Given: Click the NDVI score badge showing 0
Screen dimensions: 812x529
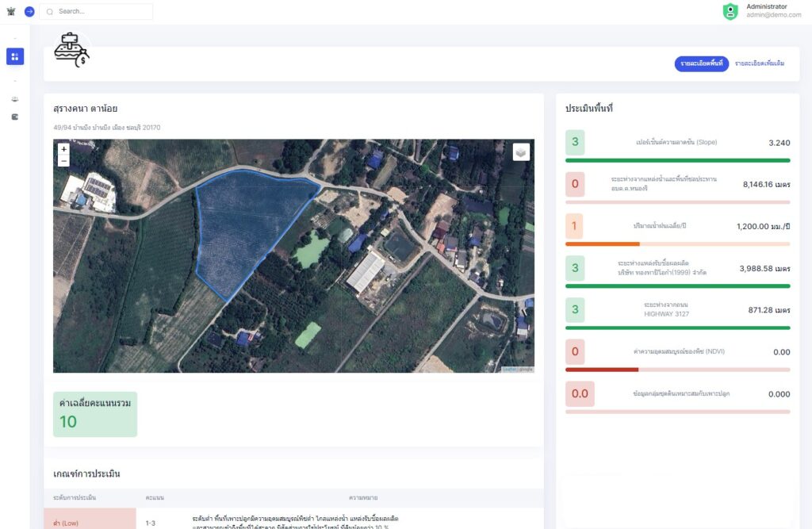Looking at the screenshot, I should (574, 351).
